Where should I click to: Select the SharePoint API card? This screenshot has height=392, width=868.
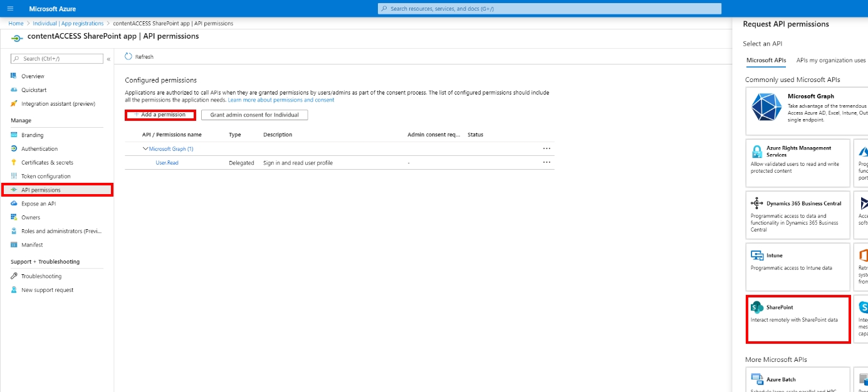click(798, 319)
